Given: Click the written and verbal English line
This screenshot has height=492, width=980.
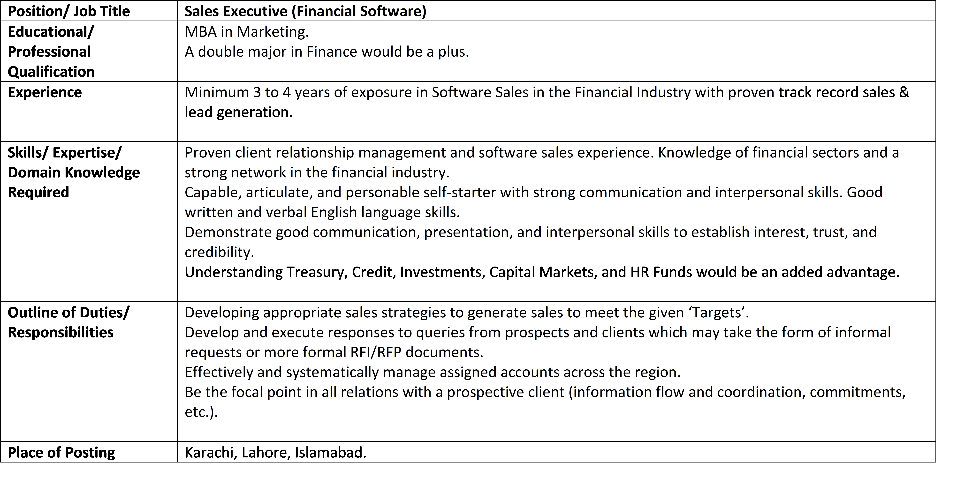Looking at the screenshot, I should coord(322,212).
